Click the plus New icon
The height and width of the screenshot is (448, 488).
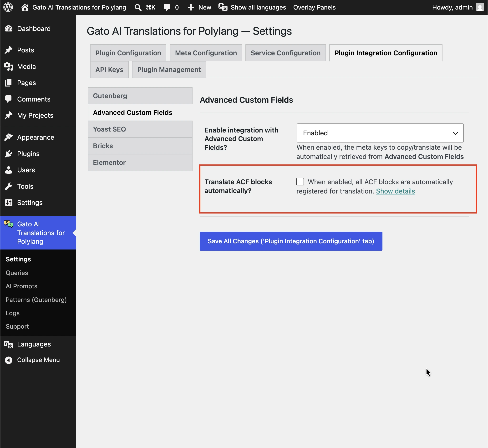191,7
